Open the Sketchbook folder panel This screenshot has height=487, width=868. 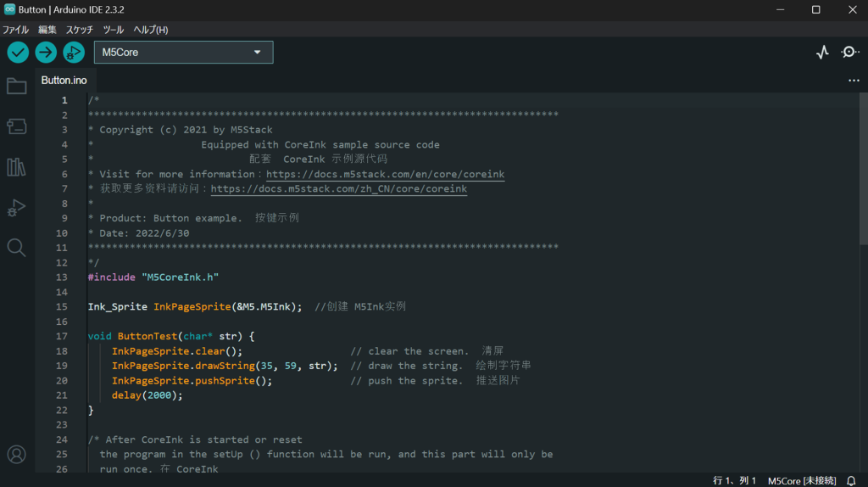tap(17, 86)
